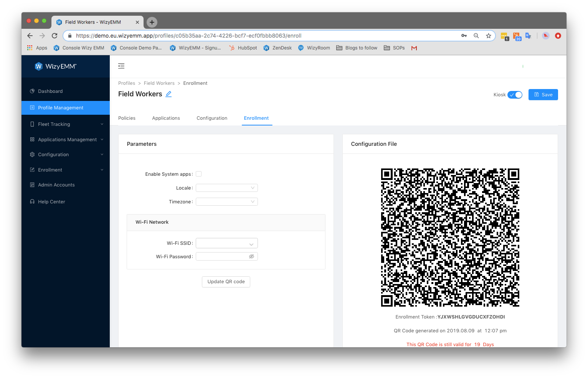Switch to the Applications tab

[x=166, y=118]
